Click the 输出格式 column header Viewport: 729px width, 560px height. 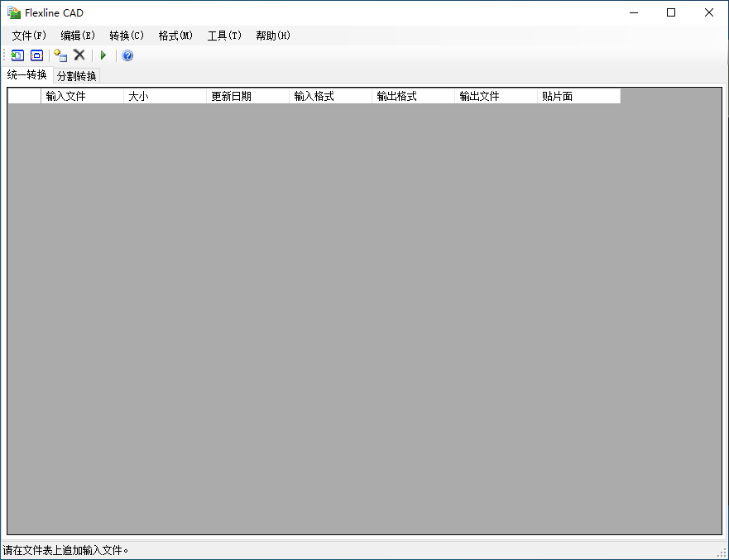click(413, 96)
